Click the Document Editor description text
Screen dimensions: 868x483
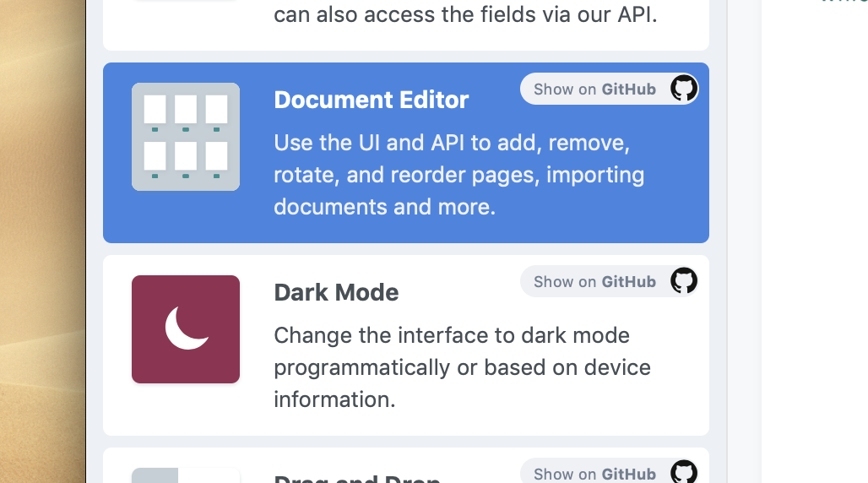point(459,175)
